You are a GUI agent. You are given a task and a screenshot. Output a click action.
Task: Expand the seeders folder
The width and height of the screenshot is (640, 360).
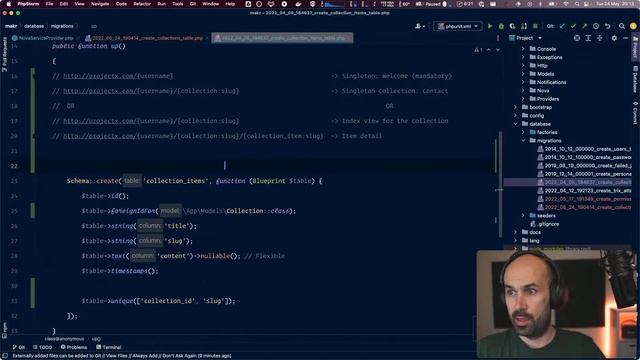[523, 216]
